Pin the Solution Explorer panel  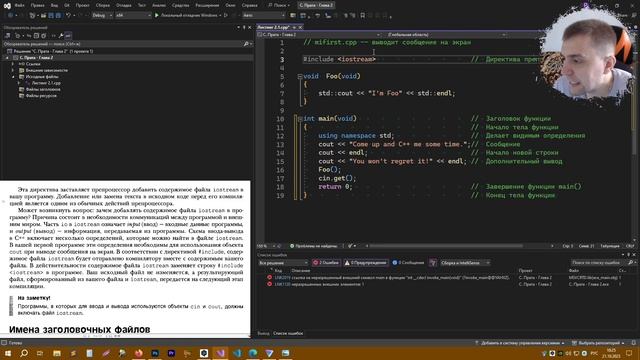pos(244,27)
